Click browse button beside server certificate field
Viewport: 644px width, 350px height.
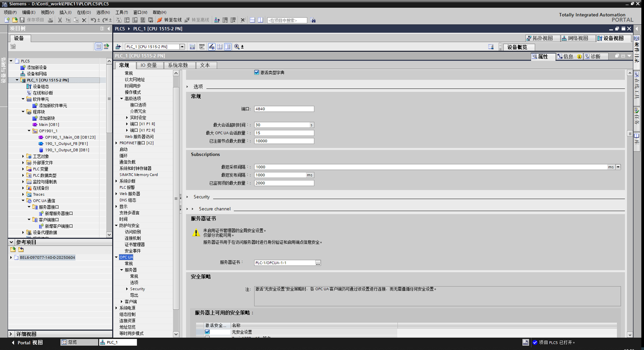click(x=318, y=263)
